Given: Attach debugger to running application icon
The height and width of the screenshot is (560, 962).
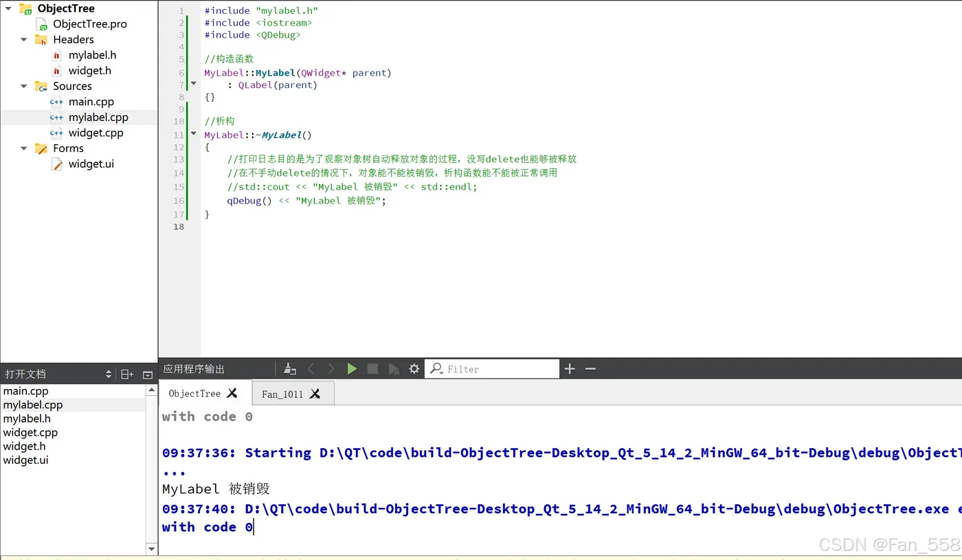Looking at the screenshot, I should [394, 369].
